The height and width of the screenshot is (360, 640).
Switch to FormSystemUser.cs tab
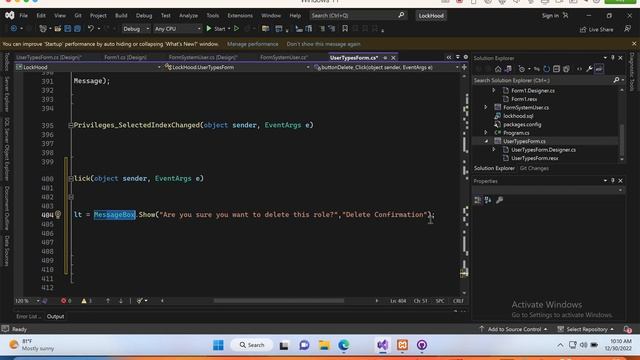[284, 58]
